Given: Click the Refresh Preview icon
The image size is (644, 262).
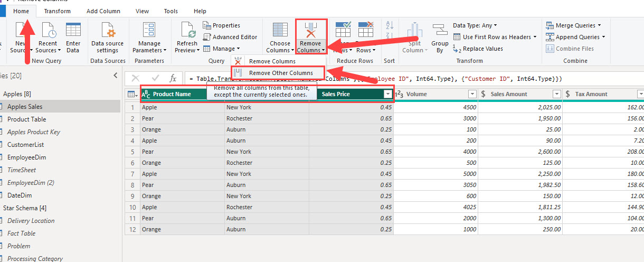Looking at the screenshot, I should [x=187, y=30].
